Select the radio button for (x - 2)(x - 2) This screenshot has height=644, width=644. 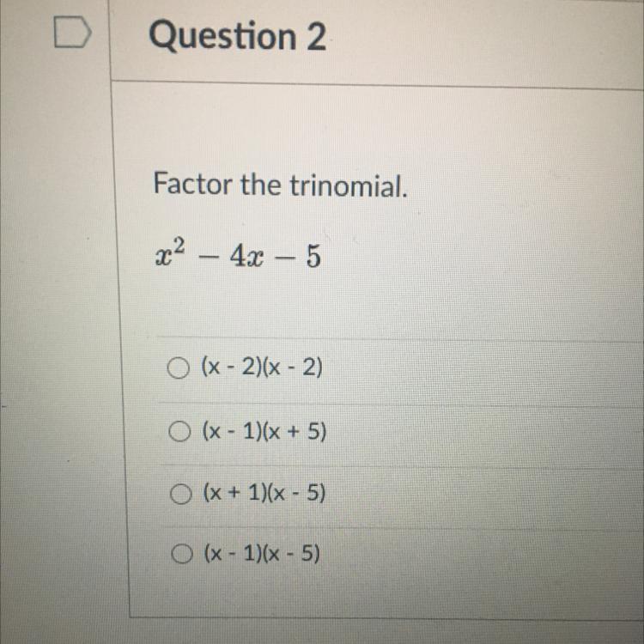[179, 368]
